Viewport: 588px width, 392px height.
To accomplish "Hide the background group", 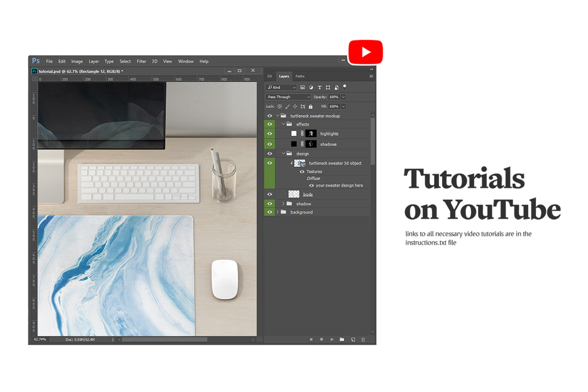I will [x=269, y=212].
